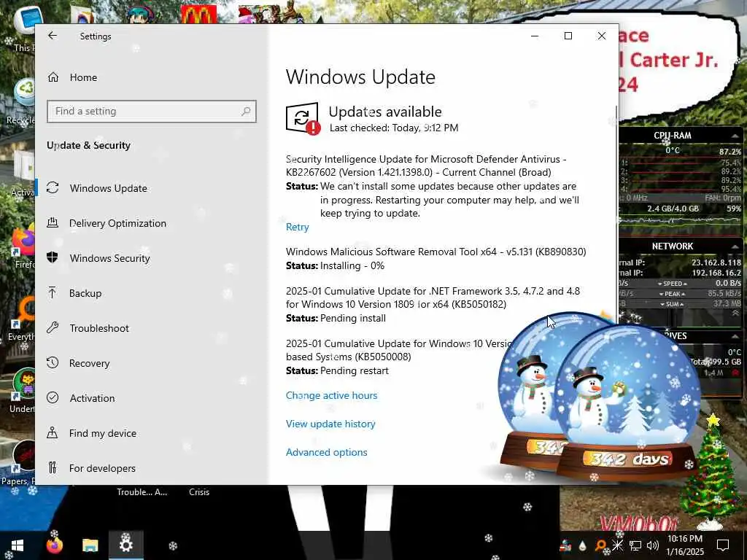747x560 pixels.
Task: Click the search magnifier in Find a setting
Action: [246, 112]
